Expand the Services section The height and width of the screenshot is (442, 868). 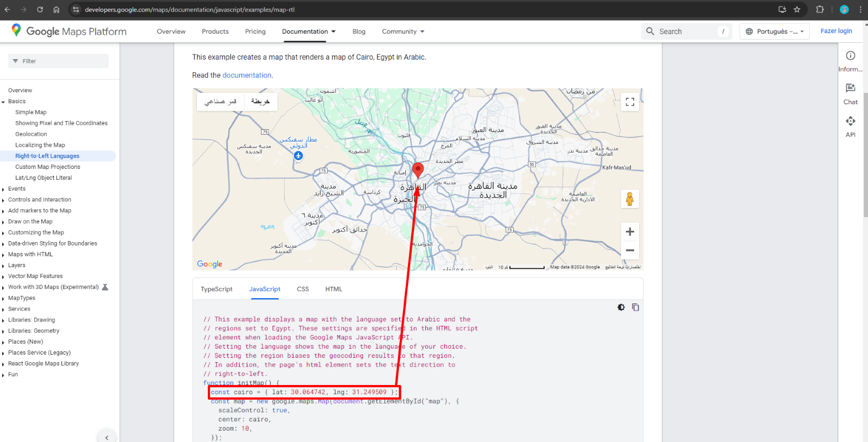coord(3,309)
